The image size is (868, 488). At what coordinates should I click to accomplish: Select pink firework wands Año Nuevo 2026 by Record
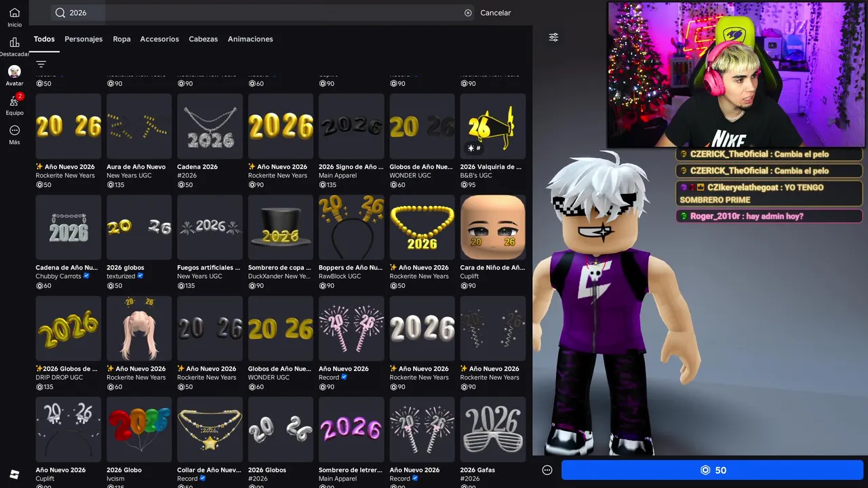click(351, 329)
